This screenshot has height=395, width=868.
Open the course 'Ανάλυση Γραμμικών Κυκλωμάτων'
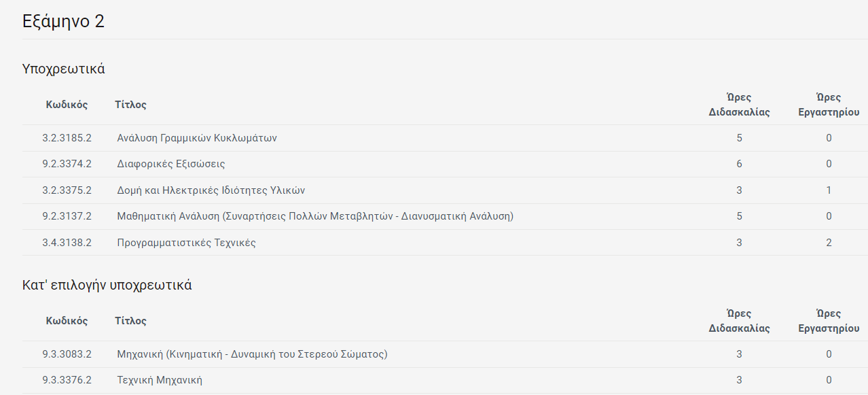197,138
